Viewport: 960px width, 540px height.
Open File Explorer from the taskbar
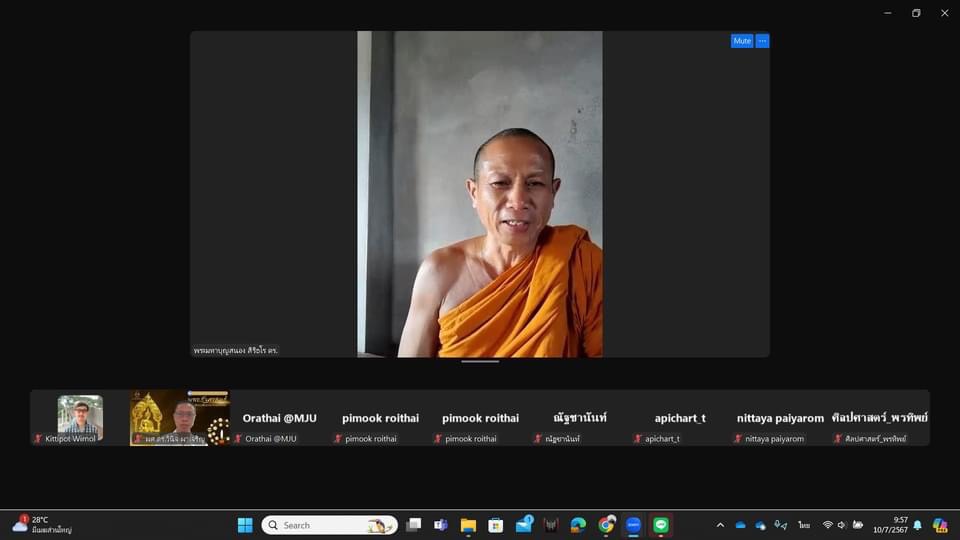468,525
